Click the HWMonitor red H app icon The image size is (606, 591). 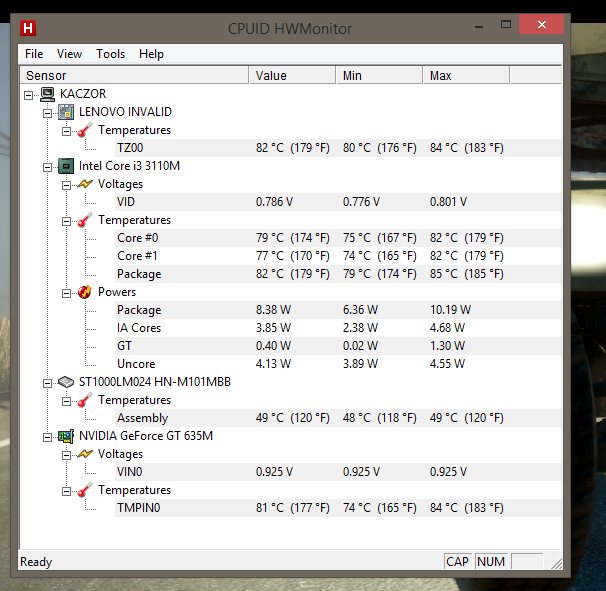click(28, 28)
